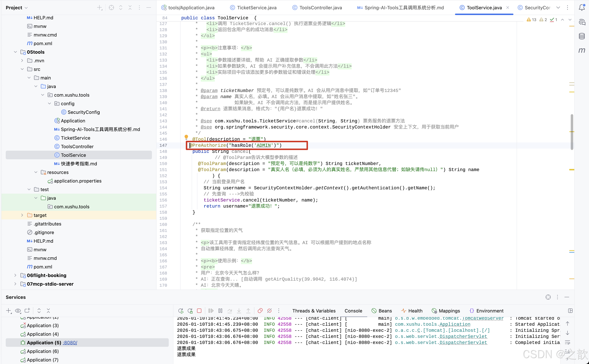
Task: Click the Stop button in Services toolbar
Action: pyautogui.click(x=199, y=311)
